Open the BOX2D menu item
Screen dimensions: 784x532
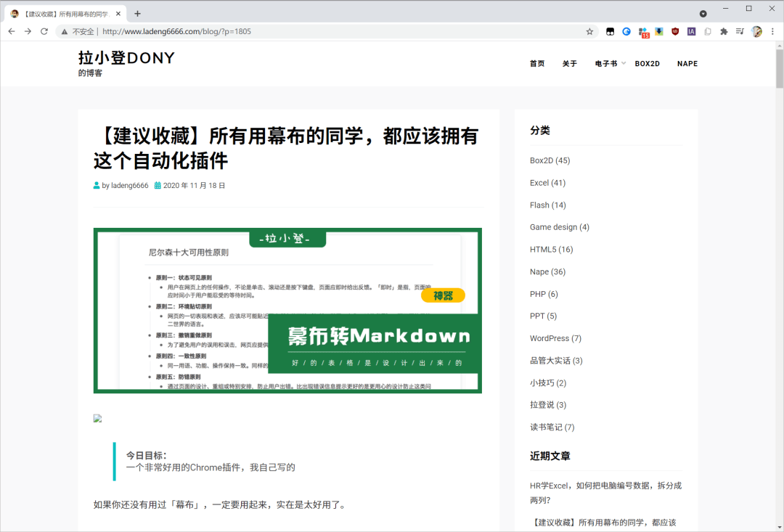(647, 63)
